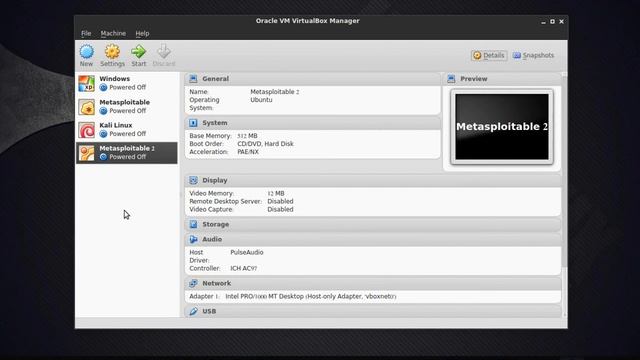This screenshot has width=640, height=360.
Task: Click the Remote Desktop Server 'Disabled' value
Action: coord(280,201)
